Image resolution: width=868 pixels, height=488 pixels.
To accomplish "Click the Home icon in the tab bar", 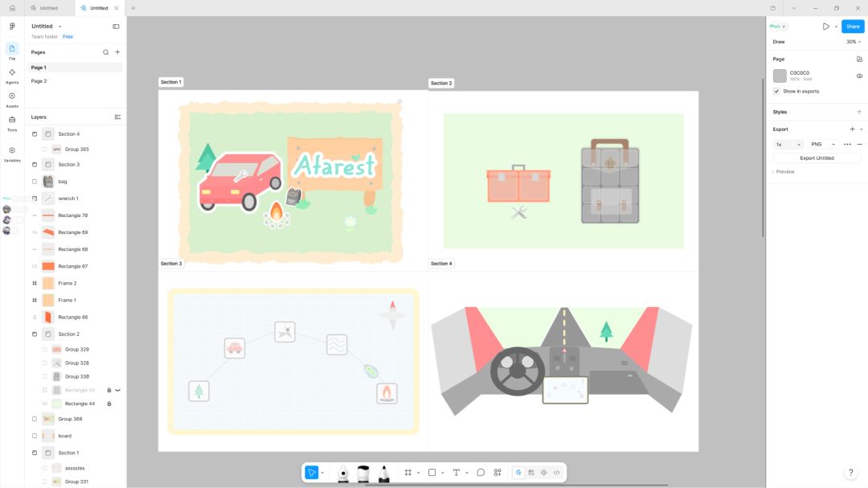I will [12, 8].
